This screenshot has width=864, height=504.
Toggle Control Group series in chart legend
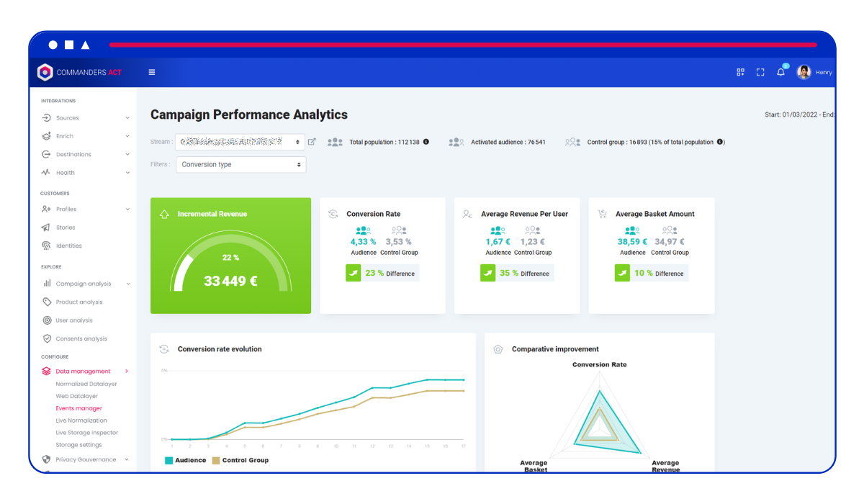tap(240, 460)
